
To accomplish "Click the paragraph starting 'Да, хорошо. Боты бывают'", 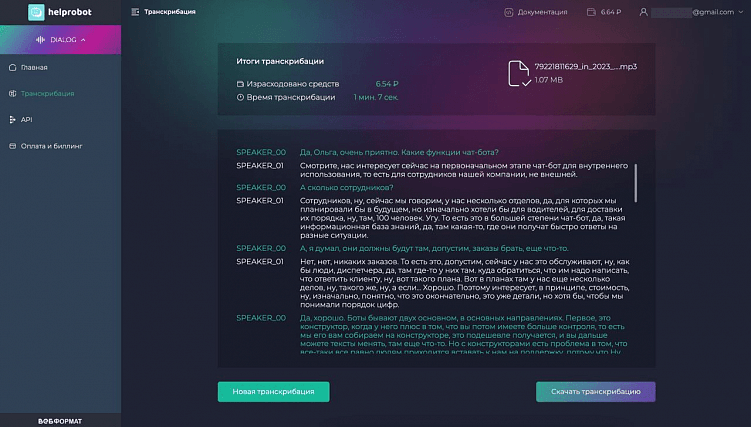I will click(x=464, y=335).
